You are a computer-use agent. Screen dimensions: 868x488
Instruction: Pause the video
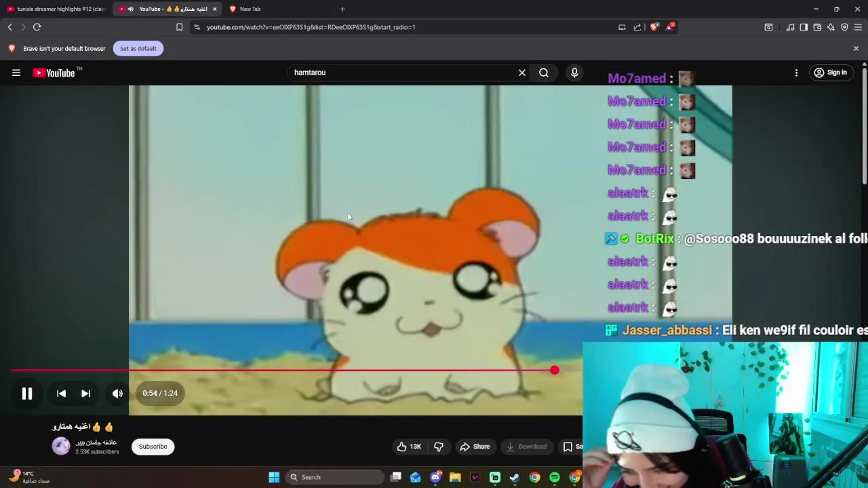[x=27, y=393]
